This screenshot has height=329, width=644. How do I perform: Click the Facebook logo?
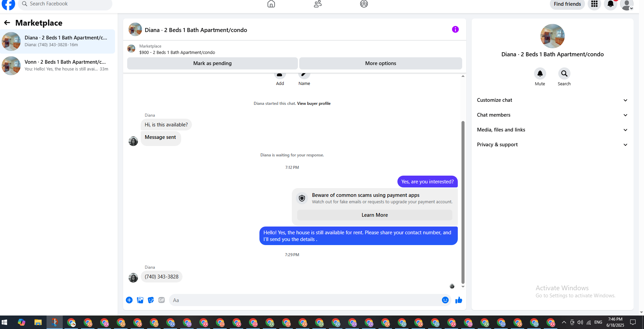point(8,4)
